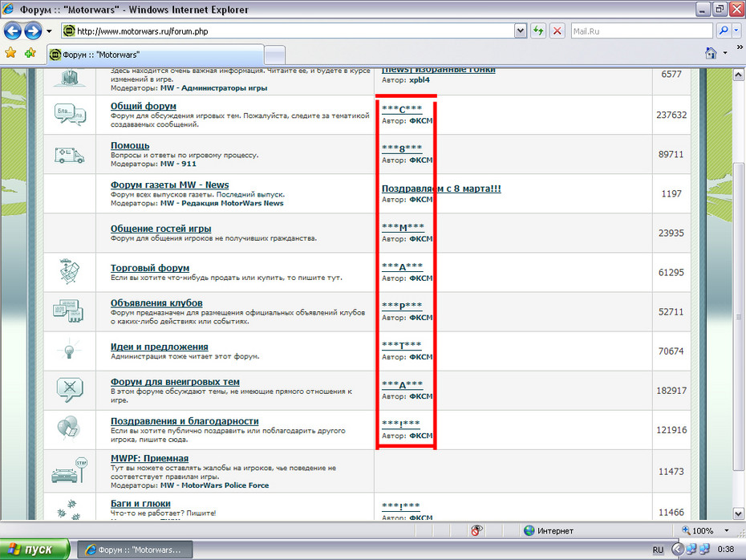Image resolution: width=746 pixels, height=560 pixels.
Task: Open a new blank tab
Action: click(274, 55)
